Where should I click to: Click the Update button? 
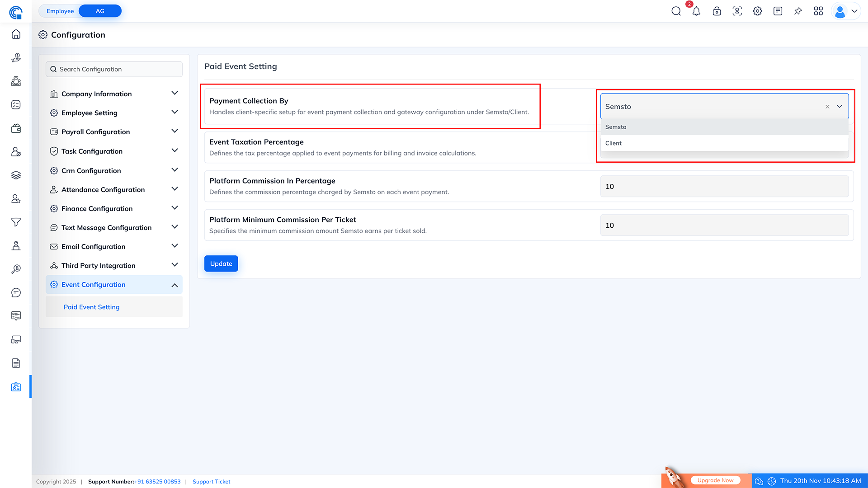coord(221,263)
